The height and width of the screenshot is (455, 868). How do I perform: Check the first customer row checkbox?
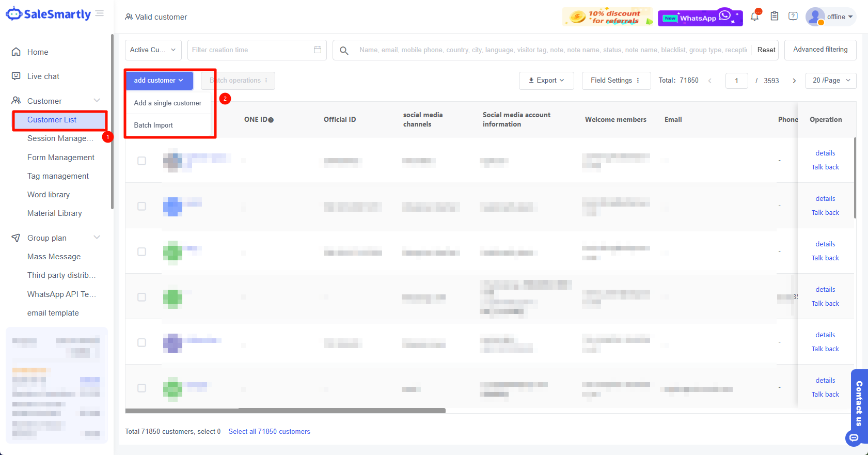coord(141,161)
